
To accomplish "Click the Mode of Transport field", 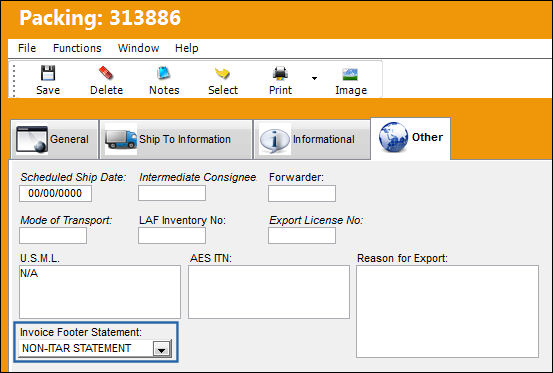I will tap(53, 236).
